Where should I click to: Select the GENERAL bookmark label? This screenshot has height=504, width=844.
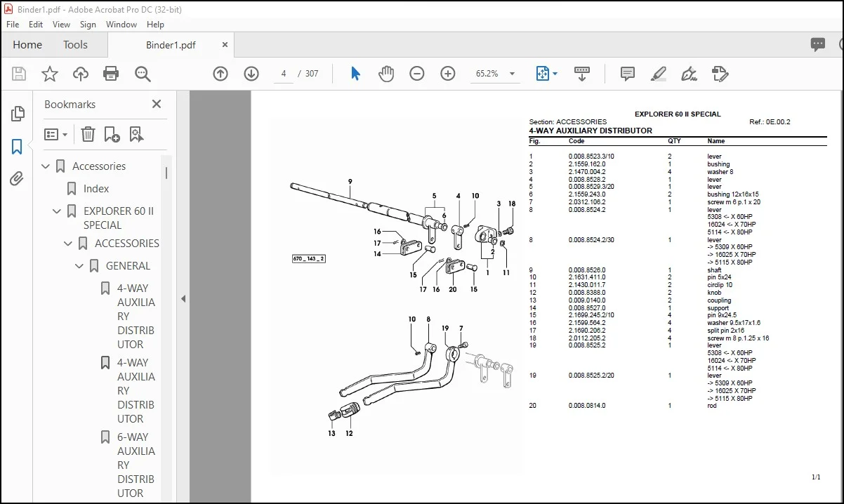coord(128,266)
